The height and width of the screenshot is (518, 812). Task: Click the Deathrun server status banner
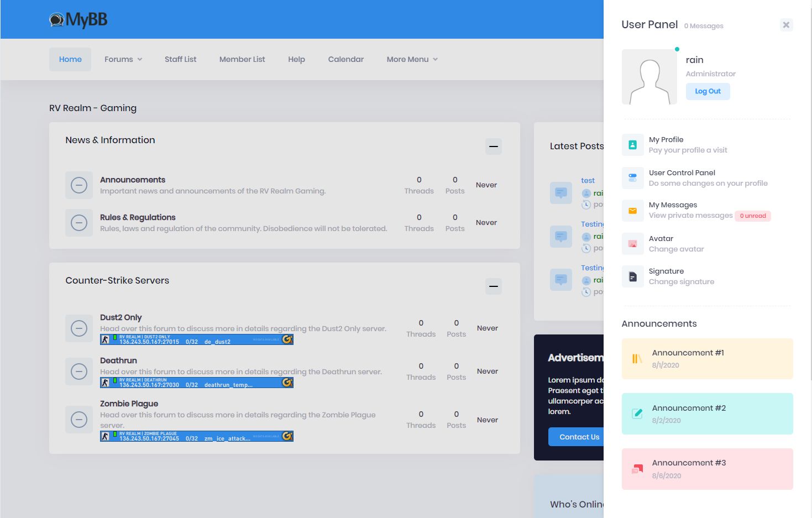click(x=197, y=383)
